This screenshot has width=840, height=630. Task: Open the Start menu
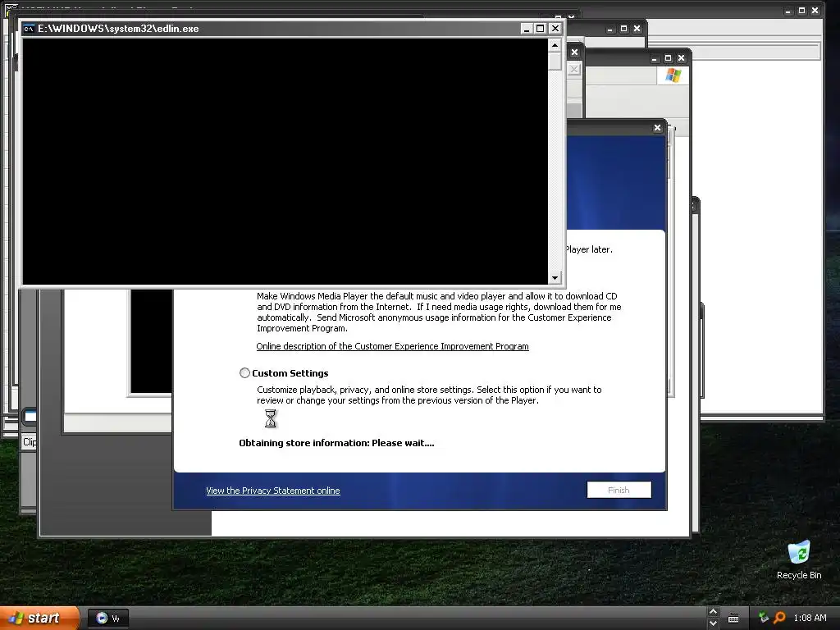click(x=39, y=619)
